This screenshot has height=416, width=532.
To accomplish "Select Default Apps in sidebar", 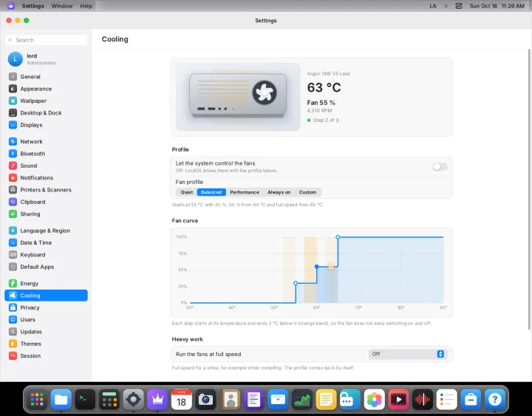I will pos(46,267).
